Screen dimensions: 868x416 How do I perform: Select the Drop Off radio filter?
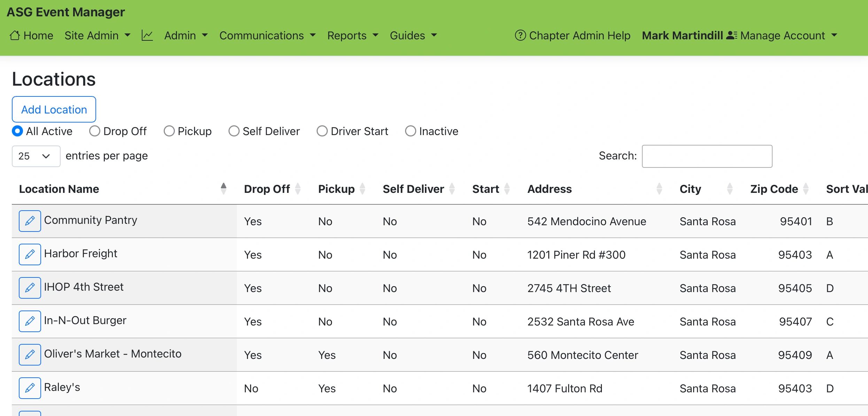pos(95,131)
